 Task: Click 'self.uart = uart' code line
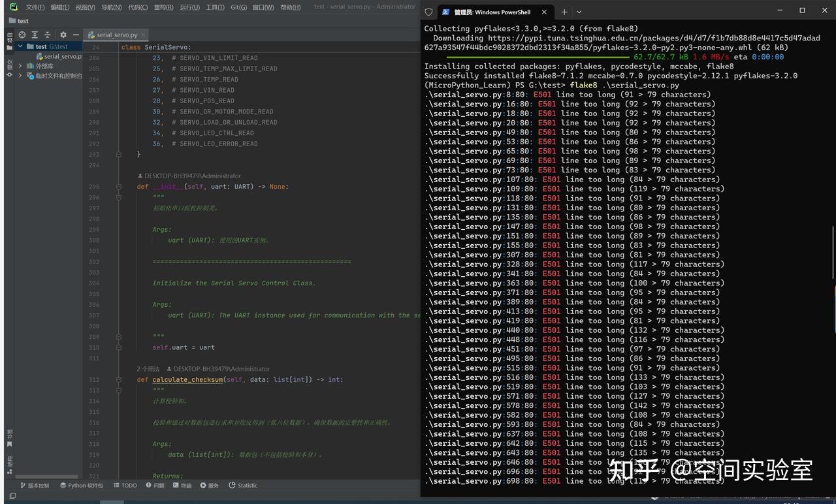(x=184, y=347)
